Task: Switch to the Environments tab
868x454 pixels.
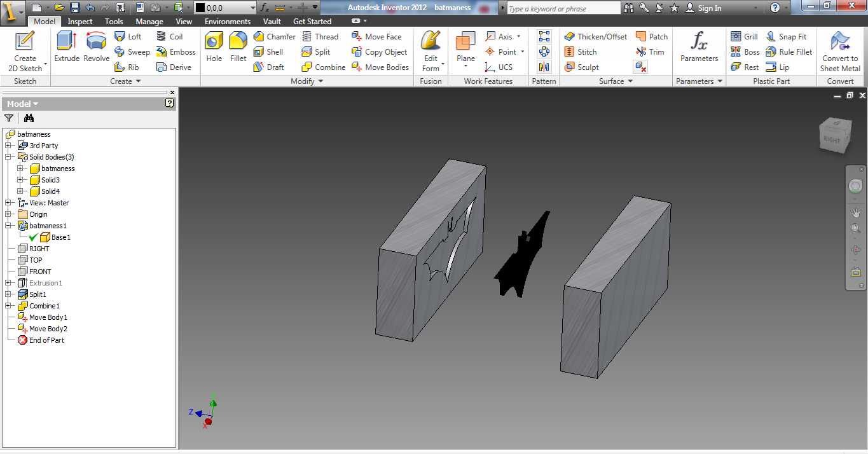Action: 227,21
